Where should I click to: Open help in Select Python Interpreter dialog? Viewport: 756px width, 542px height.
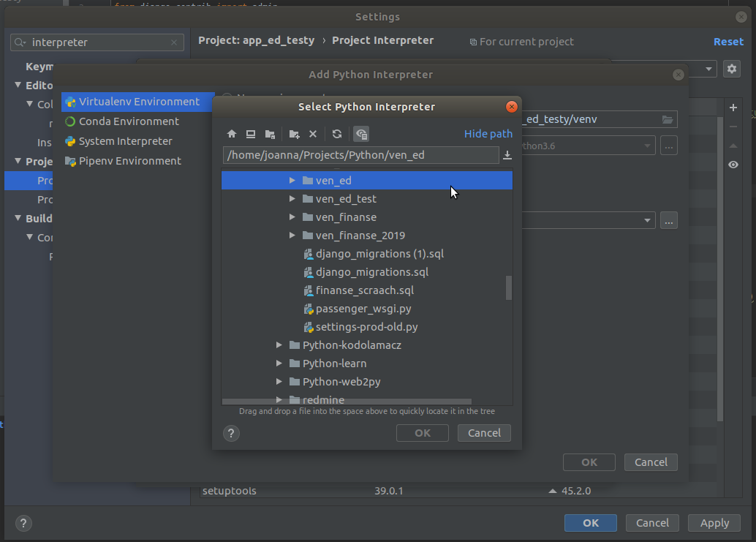tap(232, 433)
